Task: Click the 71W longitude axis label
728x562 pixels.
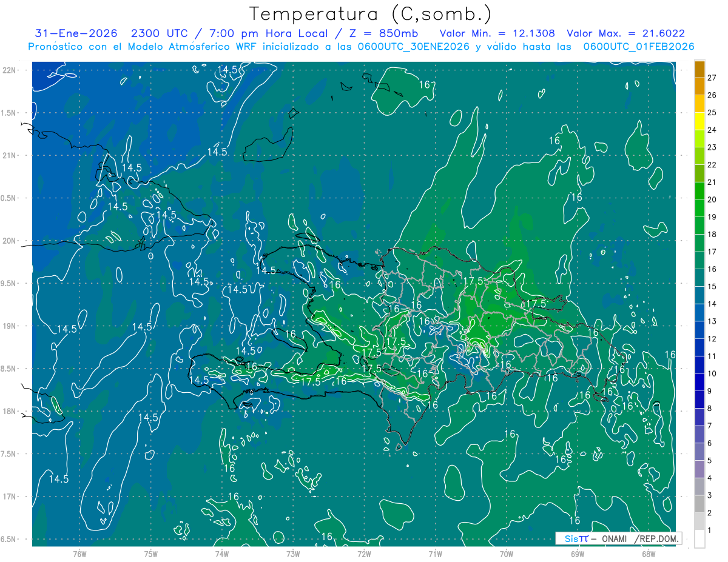Action: click(x=435, y=554)
